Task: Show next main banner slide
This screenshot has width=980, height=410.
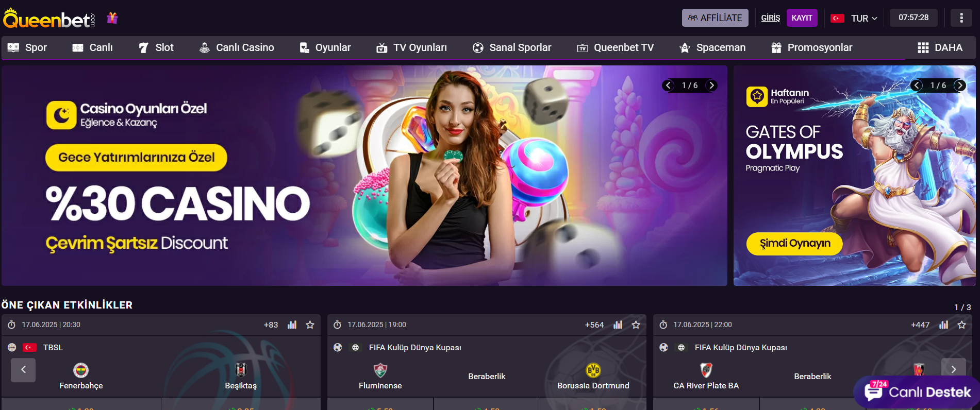Action: click(x=711, y=86)
